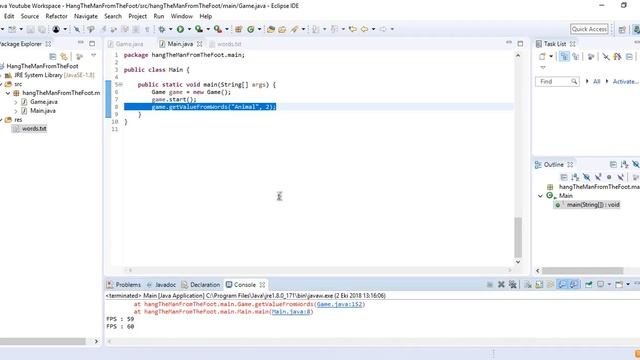Click the Open Perspective icon

(x=622, y=29)
